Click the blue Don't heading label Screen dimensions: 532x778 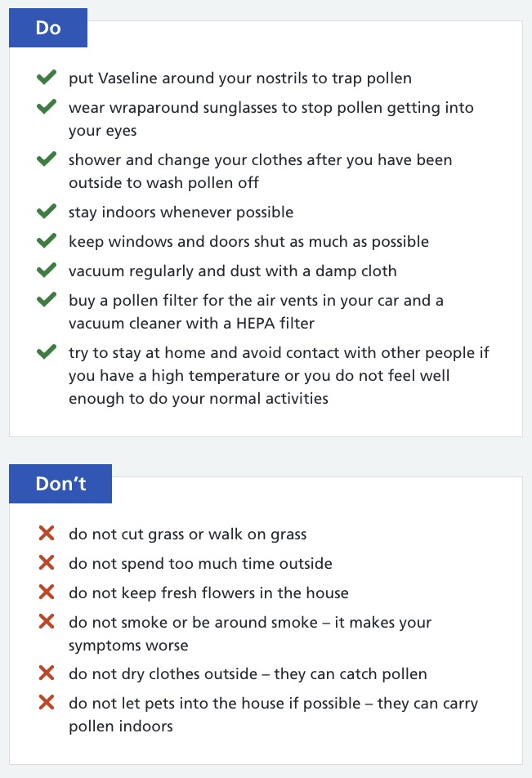click(60, 484)
